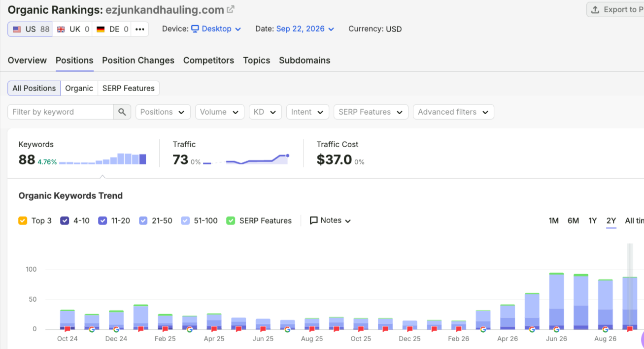Expand the Positions filter dropdown
The width and height of the screenshot is (644, 349).
tap(163, 112)
